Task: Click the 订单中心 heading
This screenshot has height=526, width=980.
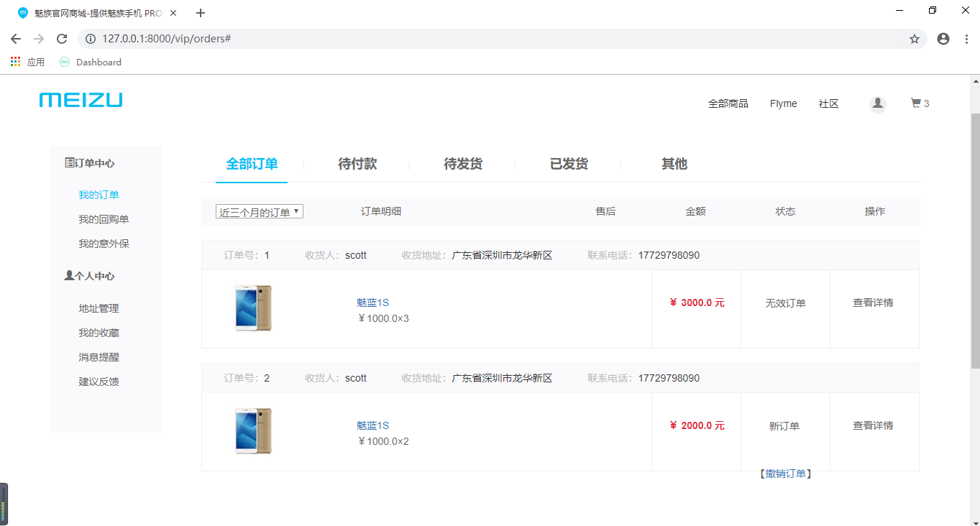Action: tap(89, 163)
